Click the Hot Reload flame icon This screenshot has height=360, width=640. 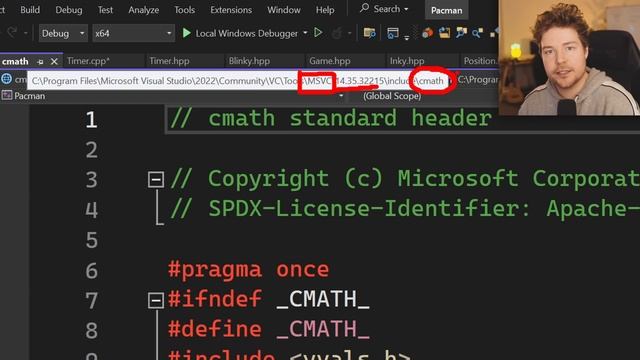pos(337,33)
